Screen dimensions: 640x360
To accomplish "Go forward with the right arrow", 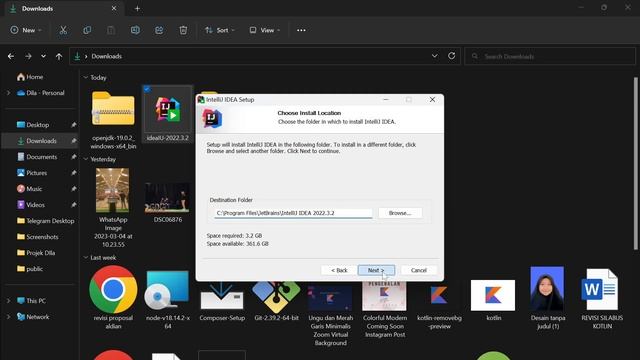I will click(28, 56).
